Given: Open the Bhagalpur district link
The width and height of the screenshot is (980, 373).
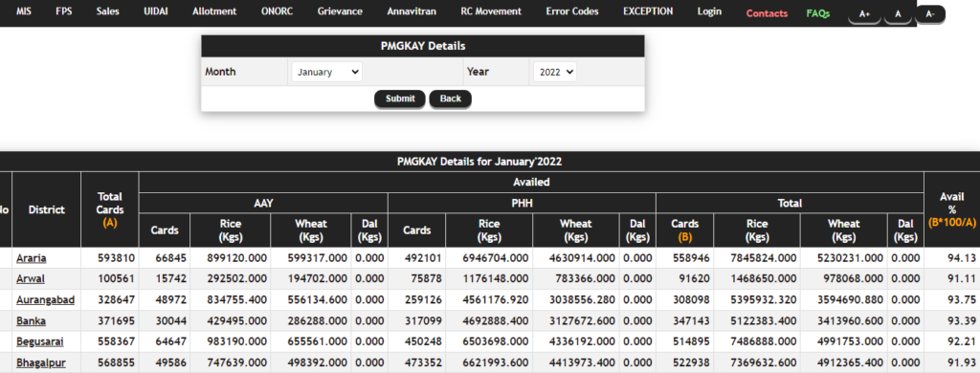Looking at the screenshot, I should pos(41,362).
